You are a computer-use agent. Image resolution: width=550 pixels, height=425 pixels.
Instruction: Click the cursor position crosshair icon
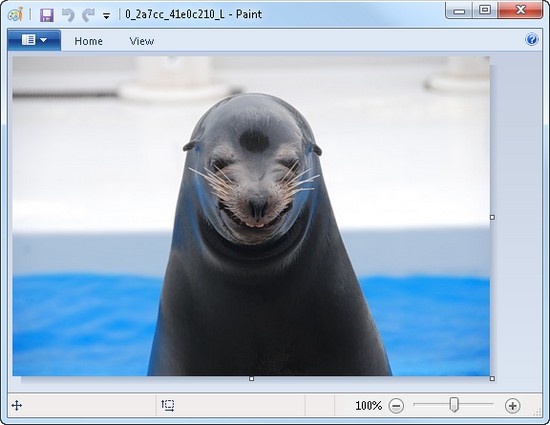click(x=16, y=406)
